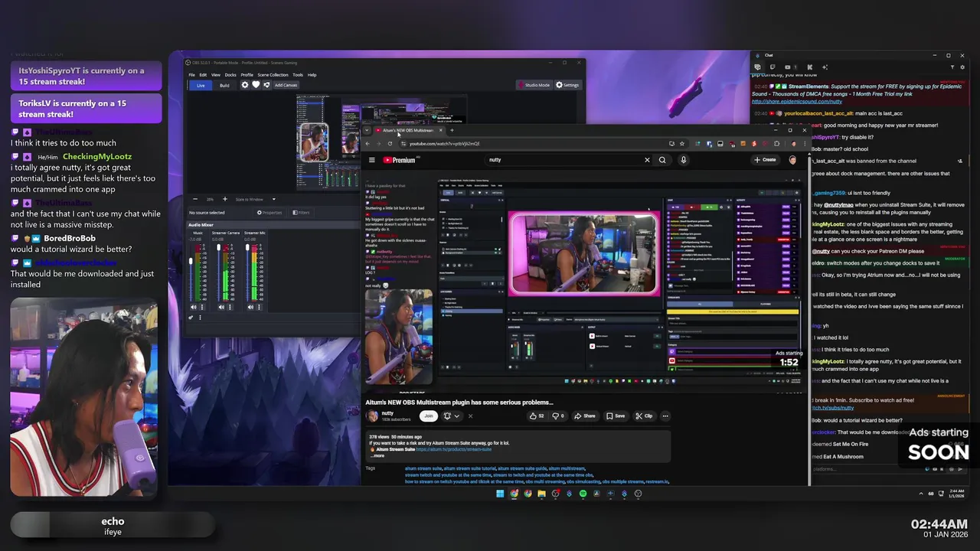
Task: Open the File menu in OBS
Action: 191,75
